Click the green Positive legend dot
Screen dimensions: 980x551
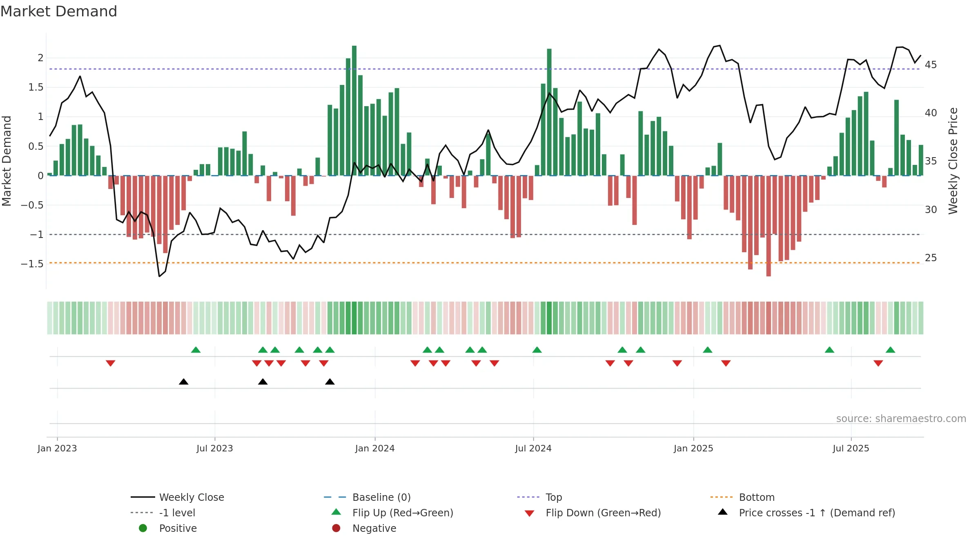(143, 528)
